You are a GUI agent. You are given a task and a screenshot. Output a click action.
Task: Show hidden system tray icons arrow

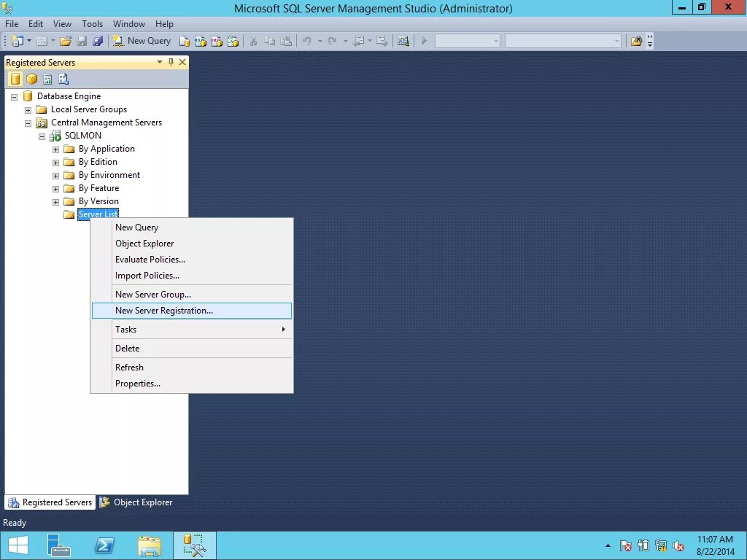(x=608, y=545)
